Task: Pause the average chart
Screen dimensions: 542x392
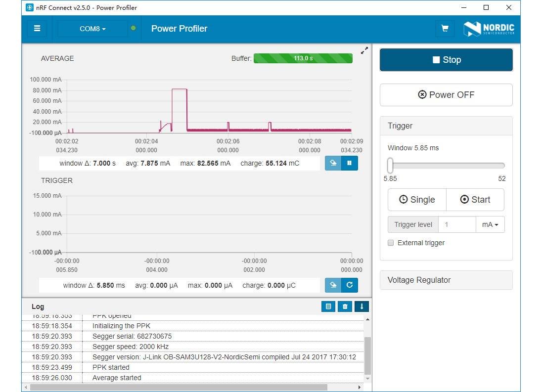Action: tap(350, 163)
